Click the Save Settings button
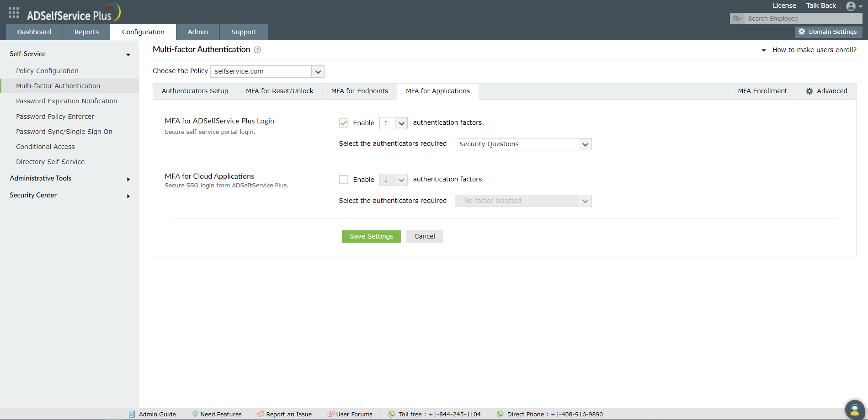Screen dimensions: 868x420 coord(371,236)
